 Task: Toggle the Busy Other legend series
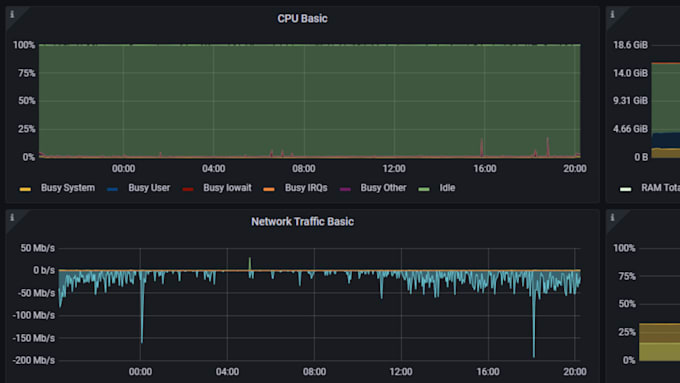click(x=383, y=188)
